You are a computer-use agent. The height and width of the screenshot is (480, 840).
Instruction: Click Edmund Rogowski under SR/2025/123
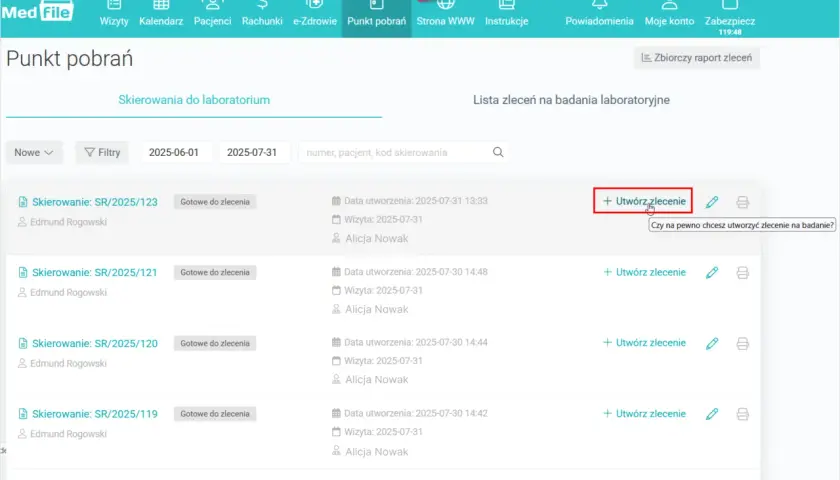[68, 222]
